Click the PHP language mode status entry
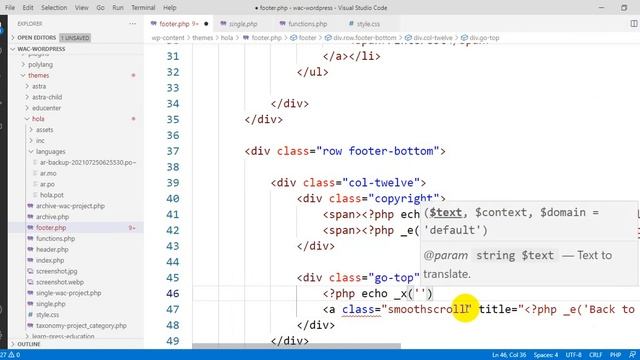 (x=615, y=355)
